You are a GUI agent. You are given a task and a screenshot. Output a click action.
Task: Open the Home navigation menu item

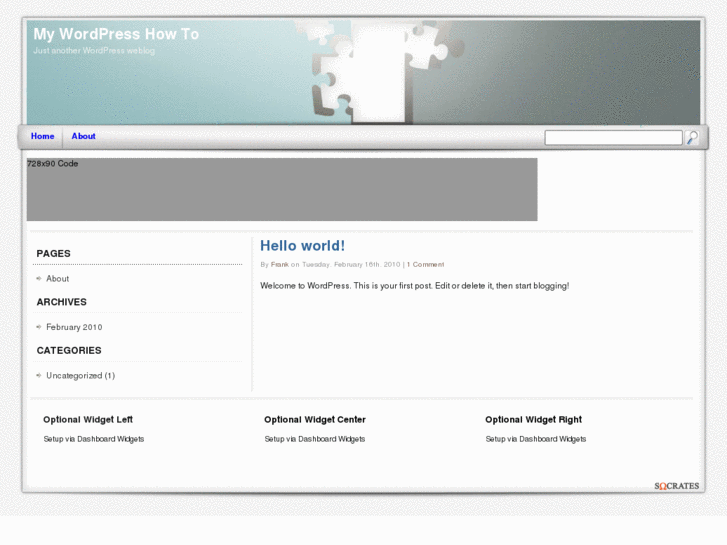click(x=43, y=136)
